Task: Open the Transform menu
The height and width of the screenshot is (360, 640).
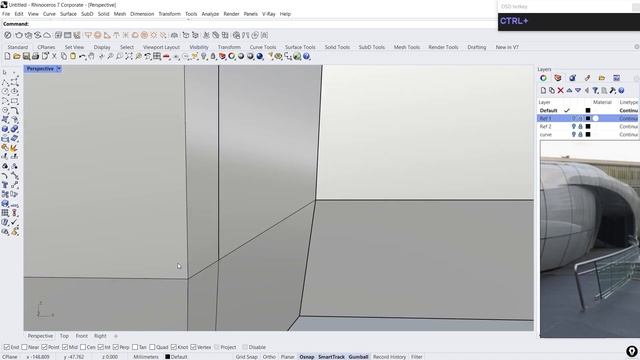Action: point(169,14)
